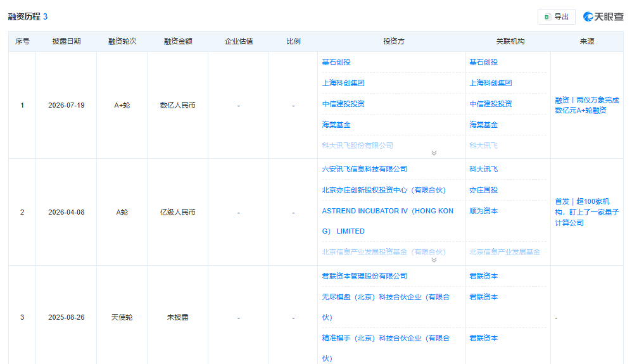This screenshot has height=364, width=632.
Task: Open 中信建投投资 in 关联机构 column
Action: click(x=491, y=104)
